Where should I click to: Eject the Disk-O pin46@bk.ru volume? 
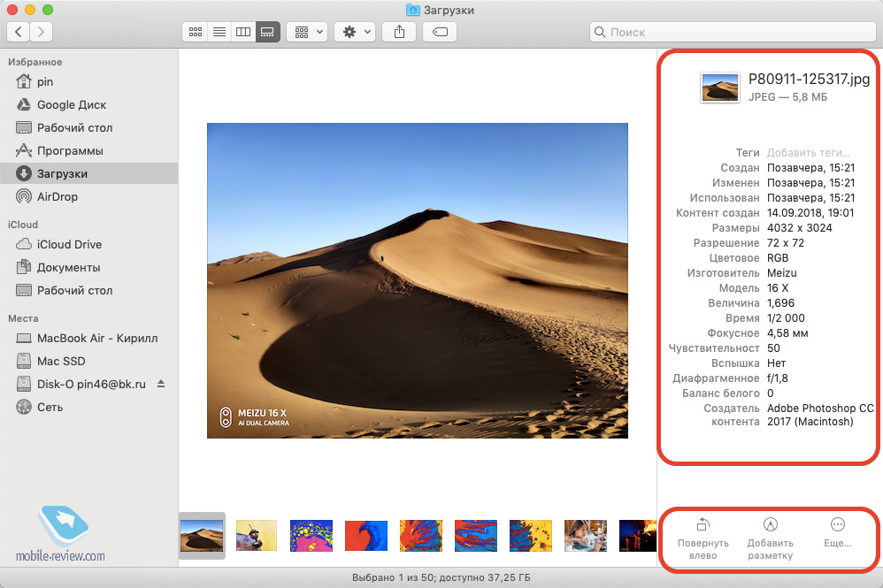pos(161,384)
